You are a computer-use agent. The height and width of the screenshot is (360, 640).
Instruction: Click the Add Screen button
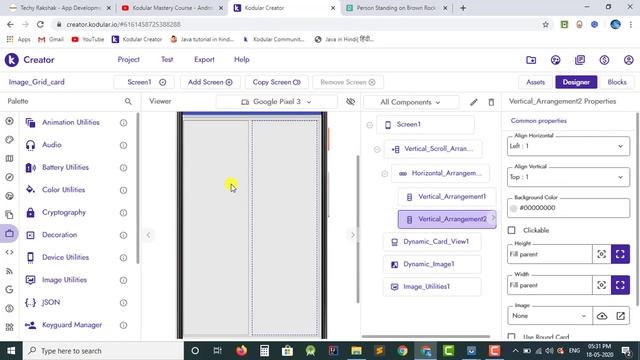click(x=210, y=82)
